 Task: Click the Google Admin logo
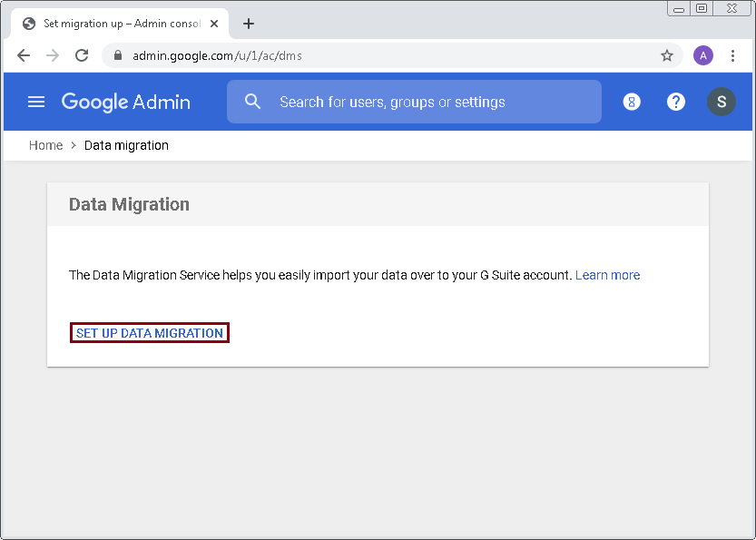pyautogui.click(x=126, y=102)
